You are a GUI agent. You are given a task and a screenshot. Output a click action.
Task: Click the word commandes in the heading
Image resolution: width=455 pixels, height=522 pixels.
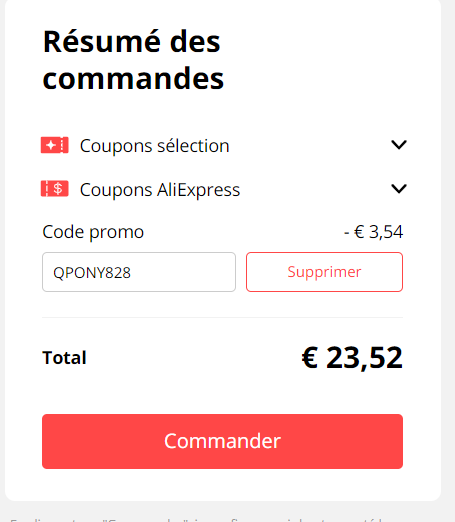(x=133, y=79)
